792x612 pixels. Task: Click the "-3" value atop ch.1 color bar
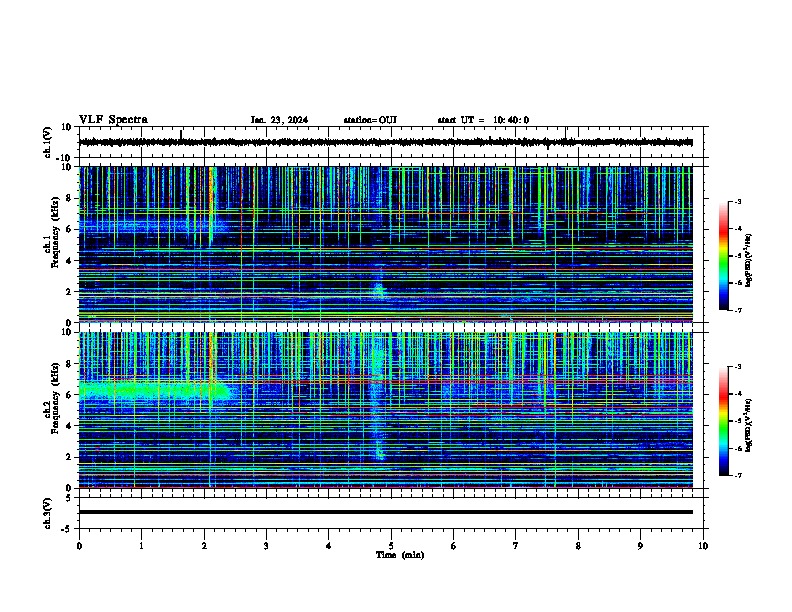pos(737,201)
